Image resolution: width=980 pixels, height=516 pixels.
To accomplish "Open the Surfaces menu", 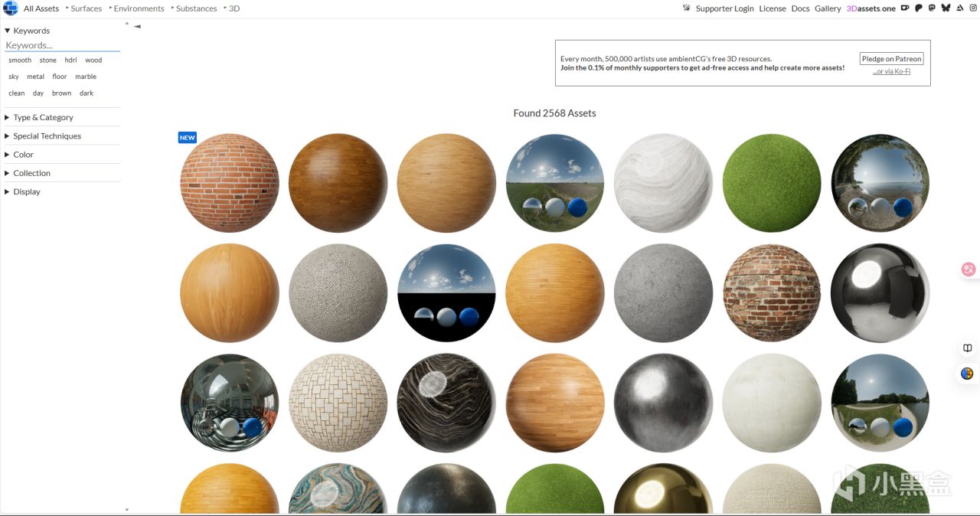I will pos(86,8).
